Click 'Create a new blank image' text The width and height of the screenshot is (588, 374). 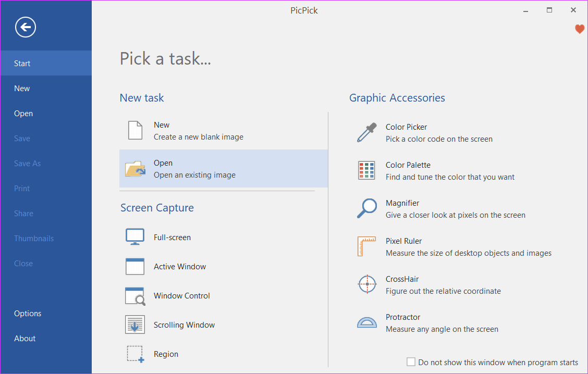199,137
